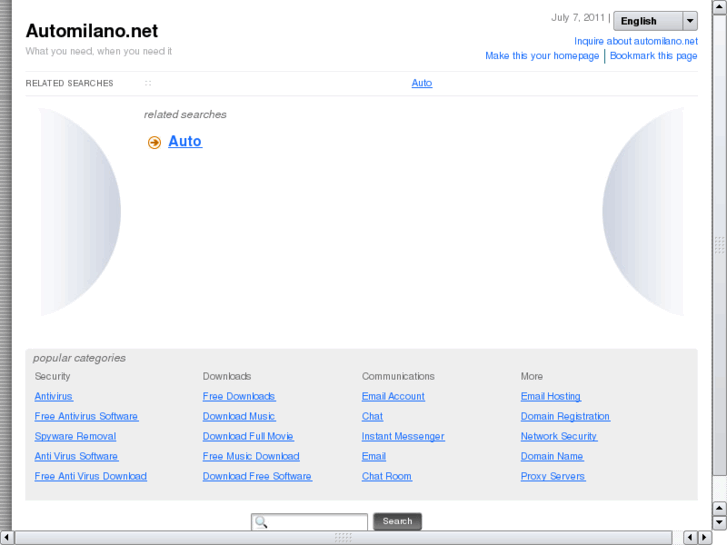The image size is (727, 545).
Task: Open Email Account link
Action: (393, 397)
